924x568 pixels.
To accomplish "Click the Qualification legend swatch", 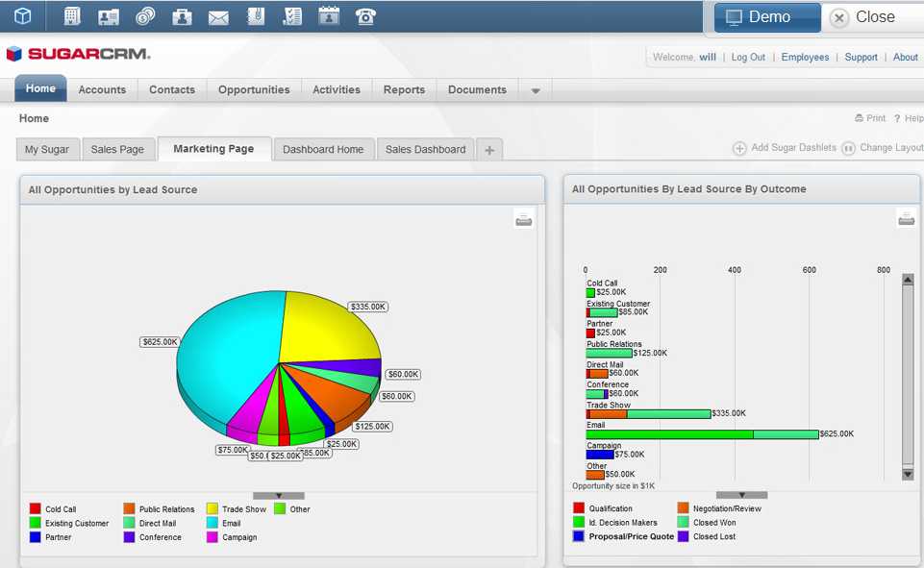I will pyautogui.click(x=579, y=507).
